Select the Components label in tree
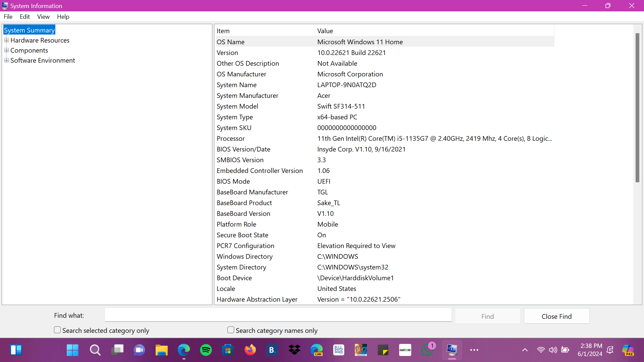 29,50
